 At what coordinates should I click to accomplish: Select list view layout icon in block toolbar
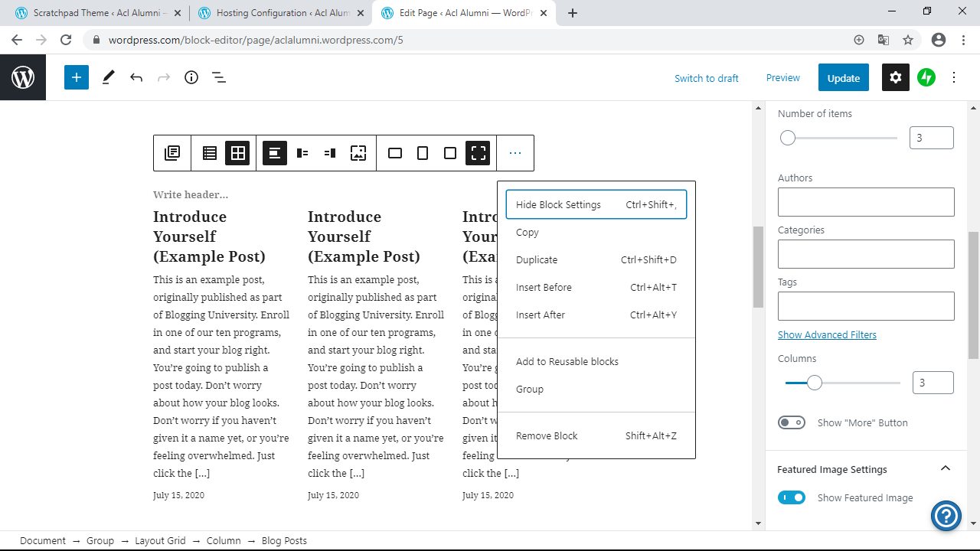210,153
